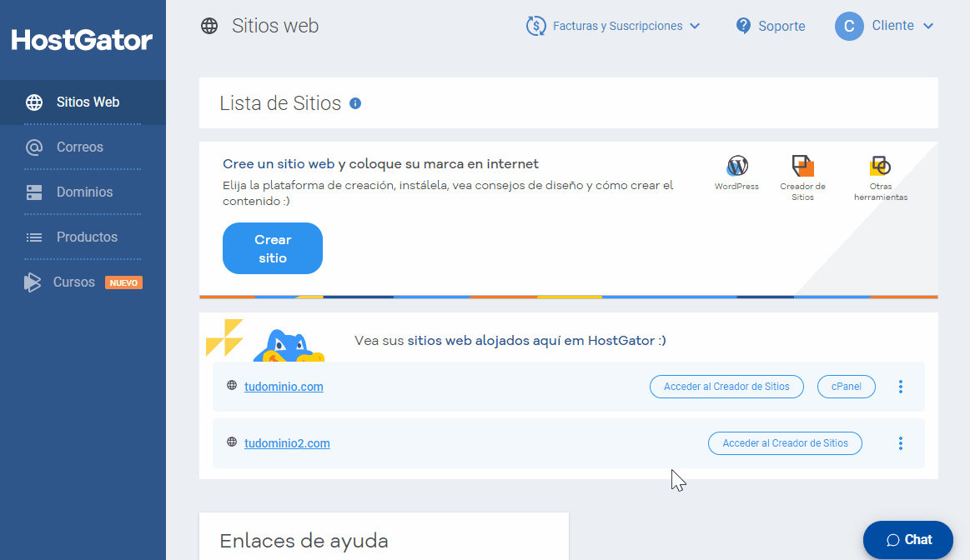This screenshot has height=560, width=970.
Task: Open the tudominio.com link
Action: 284,387
